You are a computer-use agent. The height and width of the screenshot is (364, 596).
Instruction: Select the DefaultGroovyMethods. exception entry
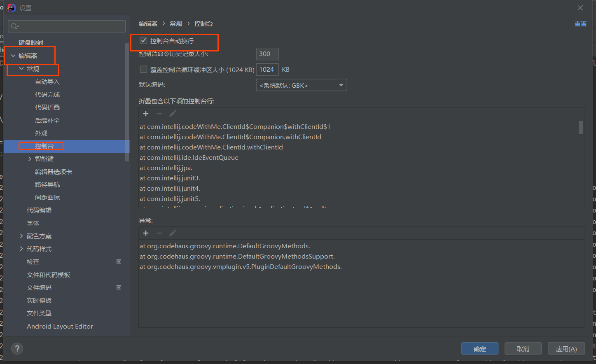tap(225, 246)
